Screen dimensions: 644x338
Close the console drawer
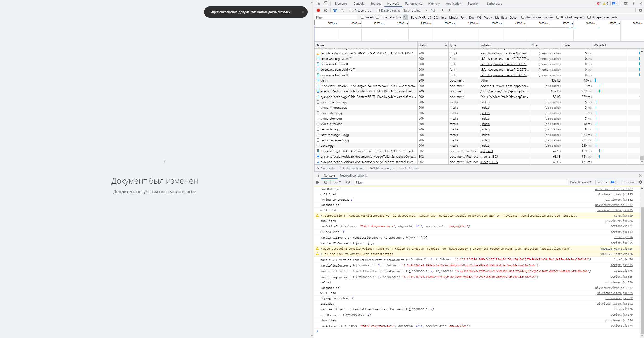640,175
